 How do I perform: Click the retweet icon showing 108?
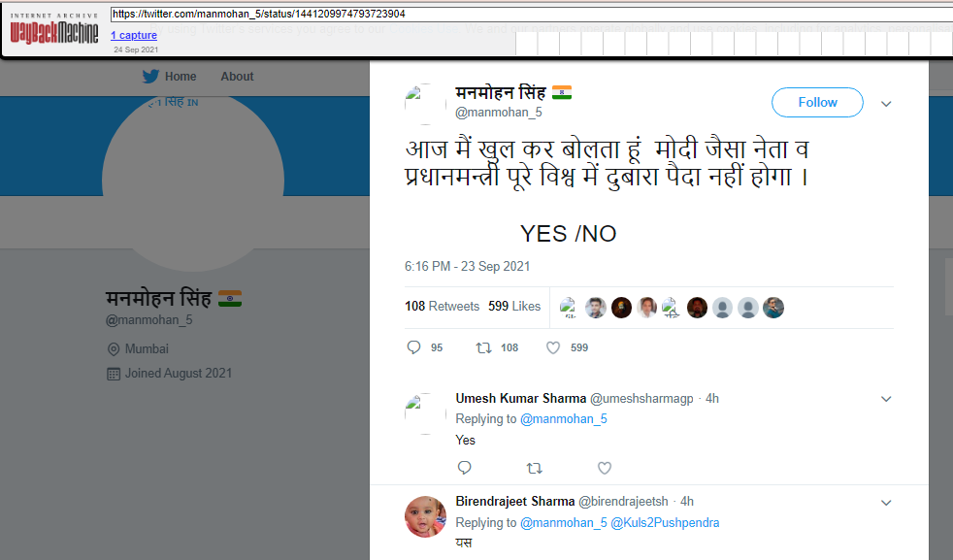pyautogui.click(x=484, y=347)
